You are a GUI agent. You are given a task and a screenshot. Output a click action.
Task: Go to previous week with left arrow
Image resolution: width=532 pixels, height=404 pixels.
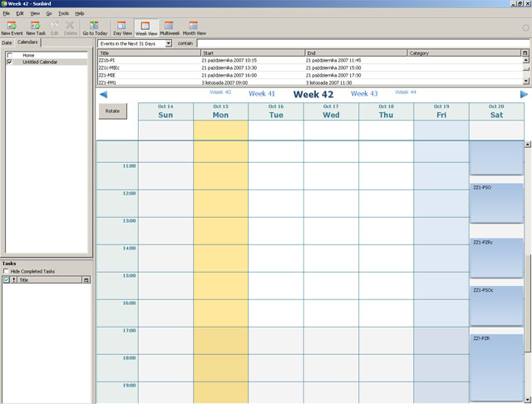[103, 95]
